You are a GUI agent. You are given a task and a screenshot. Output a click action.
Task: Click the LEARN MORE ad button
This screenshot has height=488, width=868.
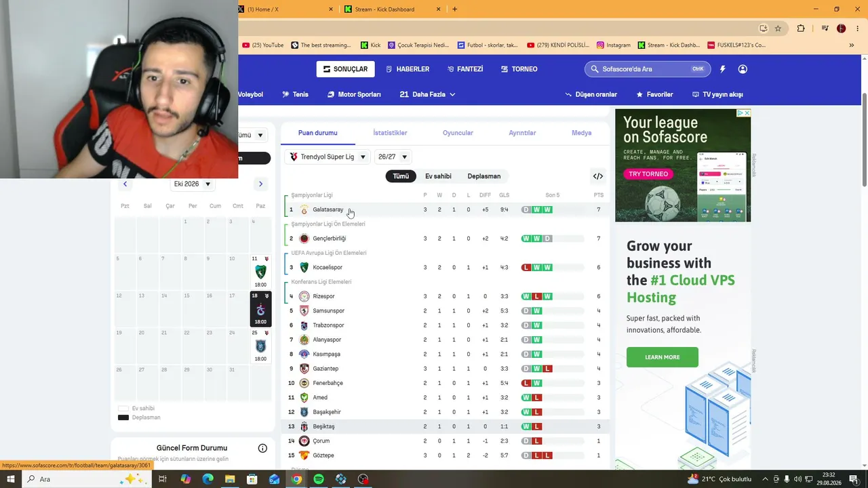pos(663,357)
